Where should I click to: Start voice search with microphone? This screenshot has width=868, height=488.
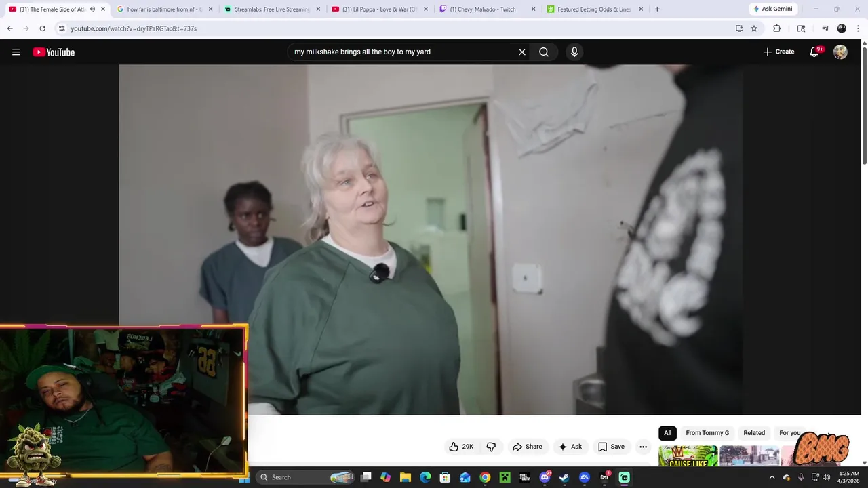(574, 52)
